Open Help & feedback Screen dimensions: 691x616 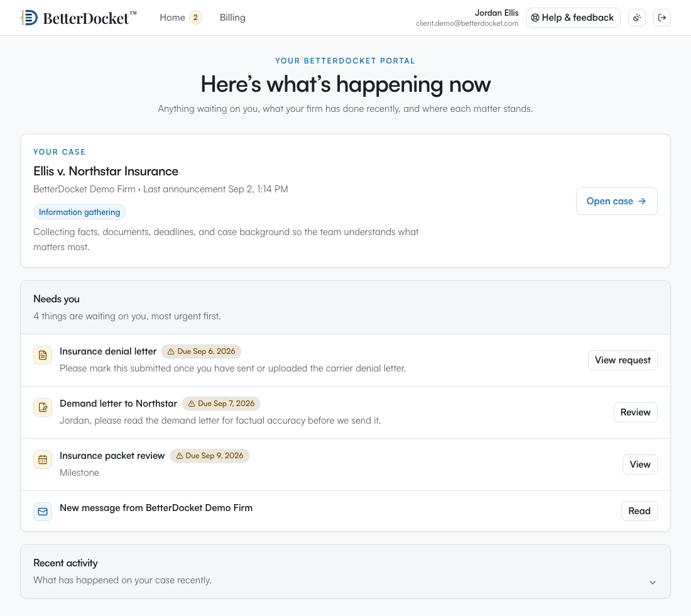(x=573, y=18)
